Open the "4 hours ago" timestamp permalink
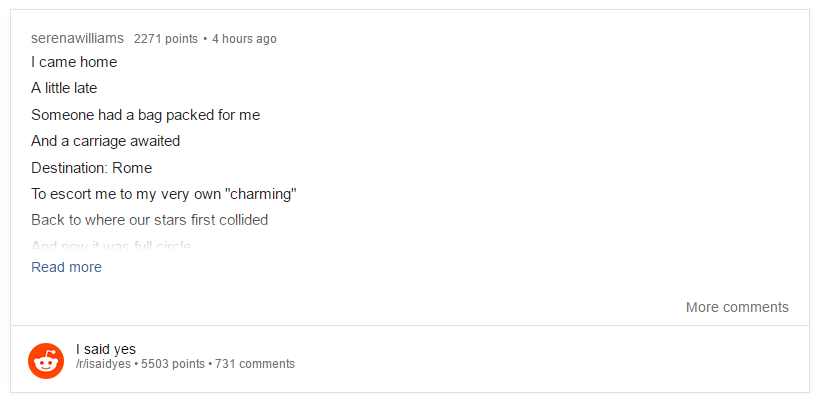Screen dimensions: 829x403 click(x=244, y=39)
